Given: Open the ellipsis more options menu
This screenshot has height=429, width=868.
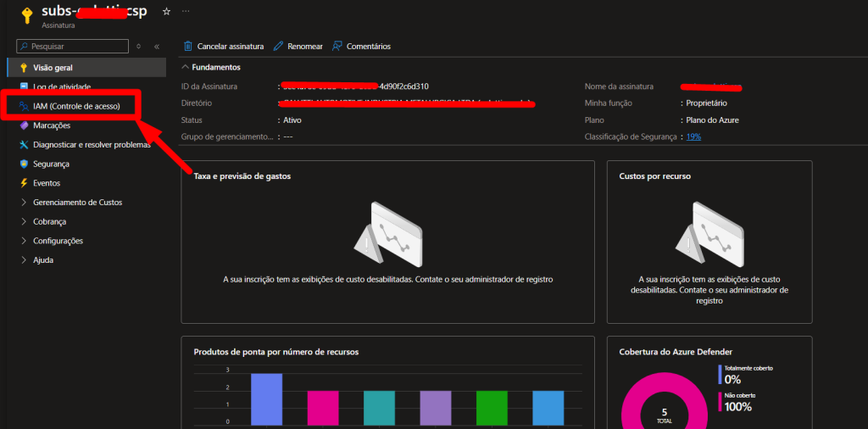Looking at the screenshot, I should 186,11.
